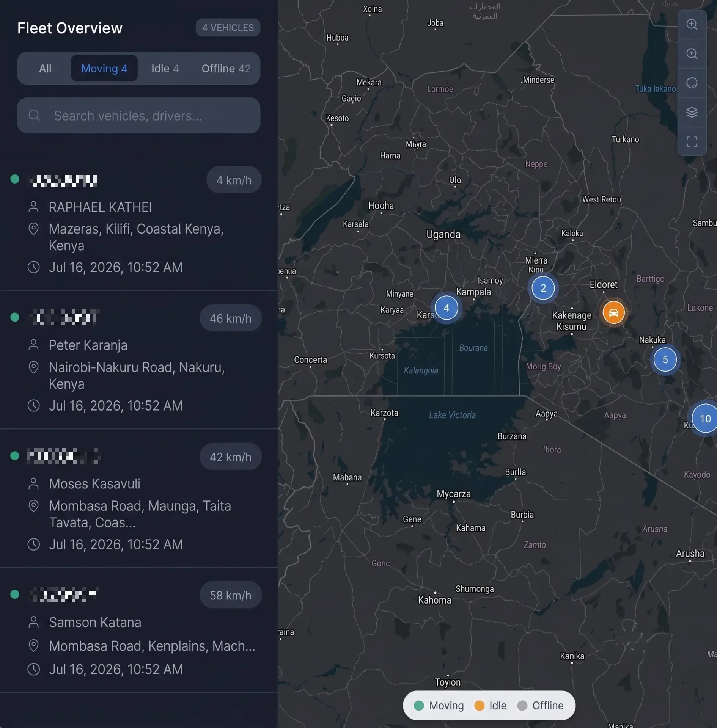717x728 pixels.
Task: Click clock icon in Peter Karanja card
Action: (34, 406)
